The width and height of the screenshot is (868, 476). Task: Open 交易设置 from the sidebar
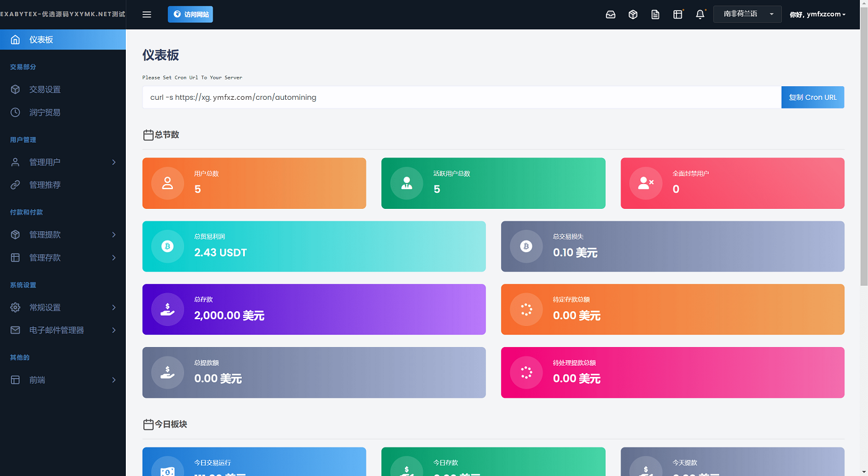pyautogui.click(x=45, y=90)
